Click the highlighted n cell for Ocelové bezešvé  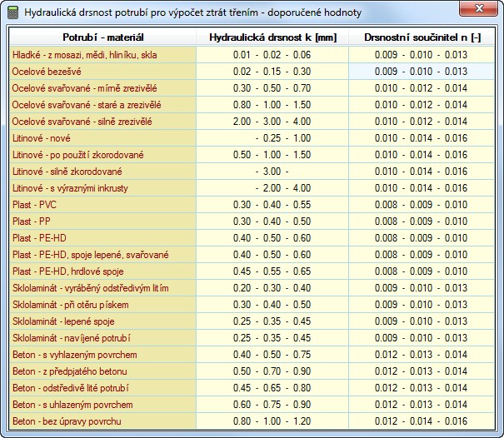(x=422, y=72)
